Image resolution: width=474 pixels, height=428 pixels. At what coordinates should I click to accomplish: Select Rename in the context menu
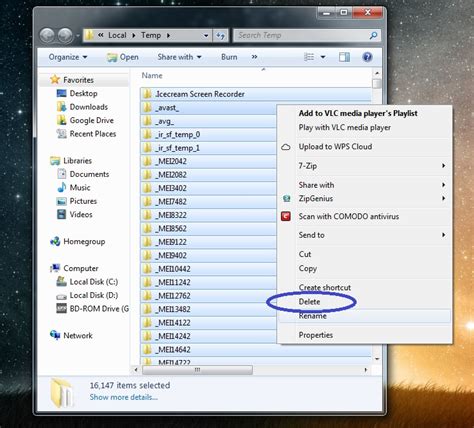365,316
